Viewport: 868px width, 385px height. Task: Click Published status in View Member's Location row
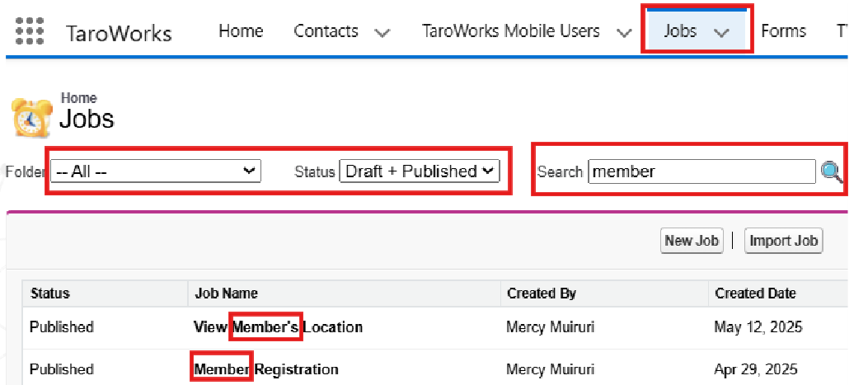pos(62,326)
